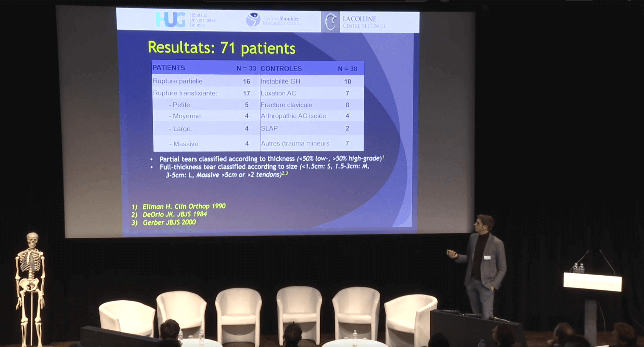The width and height of the screenshot is (644, 347).
Task: Click reference "DeOrio JK. JBJS 1984"
Action: (x=175, y=214)
